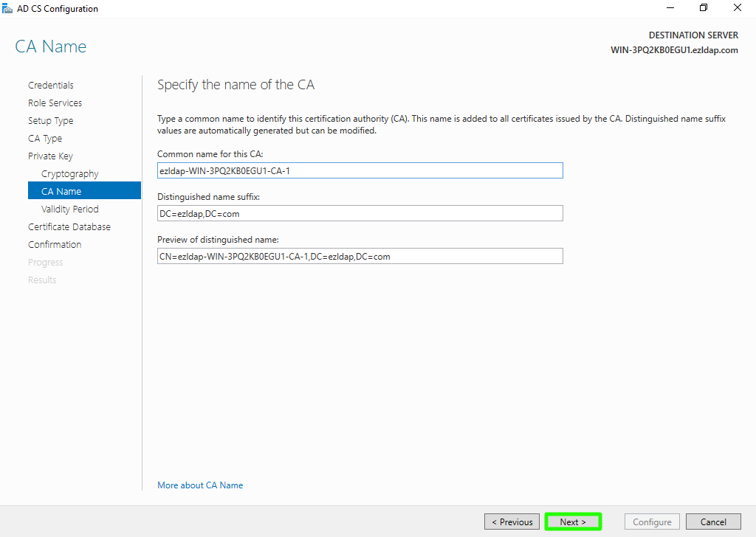Click the Distinguished name suffix field
Viewport: 756px width, 537px height.
pyautogui.click(x=360, y=213)
